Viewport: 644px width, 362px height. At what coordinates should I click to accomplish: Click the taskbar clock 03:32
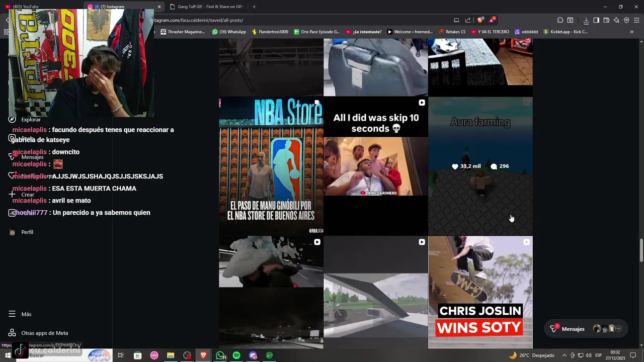615,355
